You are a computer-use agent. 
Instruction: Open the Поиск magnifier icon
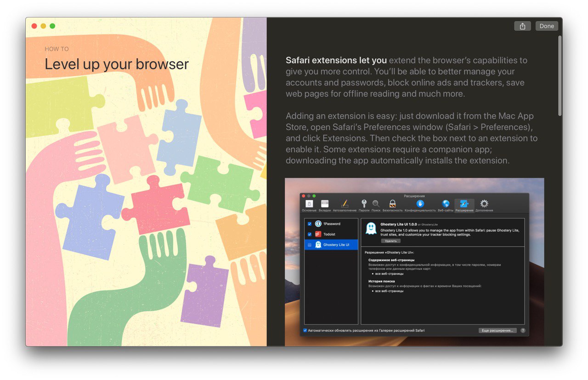376,203
